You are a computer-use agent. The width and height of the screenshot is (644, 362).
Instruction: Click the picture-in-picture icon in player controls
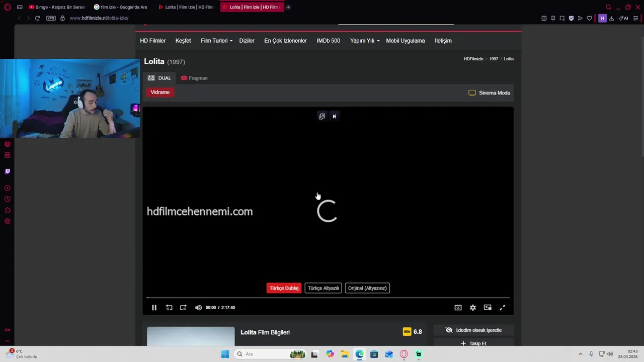click(x=488, y=308)
